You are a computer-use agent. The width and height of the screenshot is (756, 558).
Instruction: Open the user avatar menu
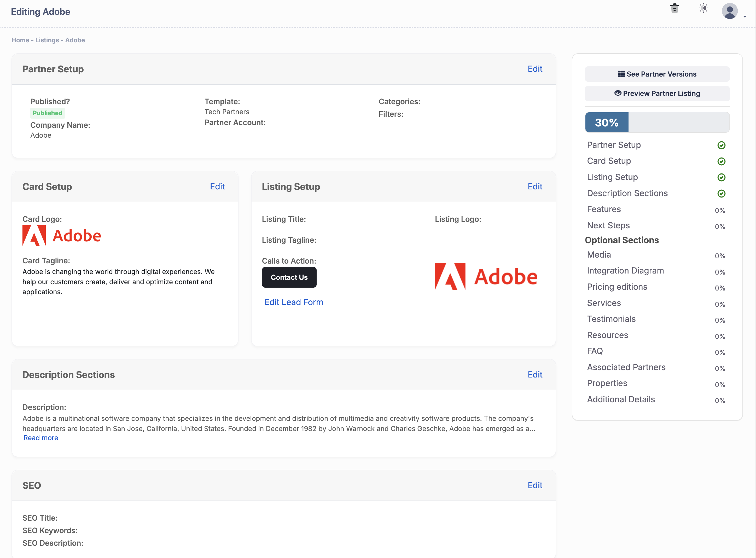(730, 11)
